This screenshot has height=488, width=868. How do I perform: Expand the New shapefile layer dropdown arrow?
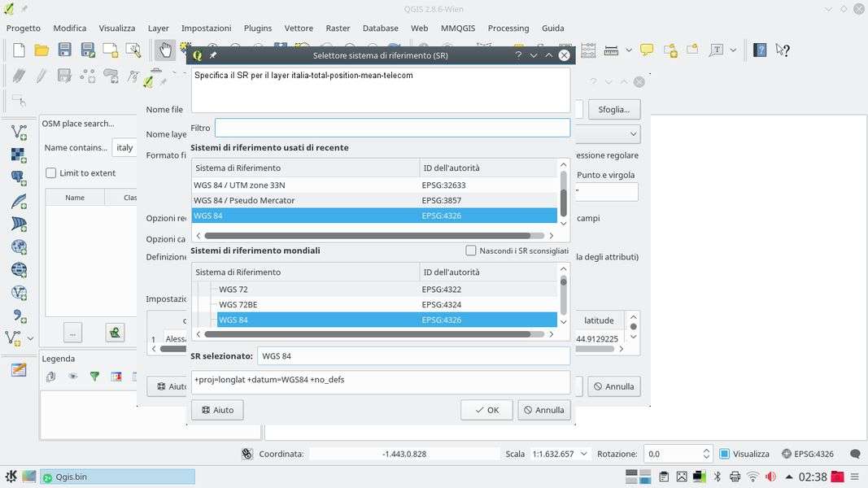coord(30,338)
